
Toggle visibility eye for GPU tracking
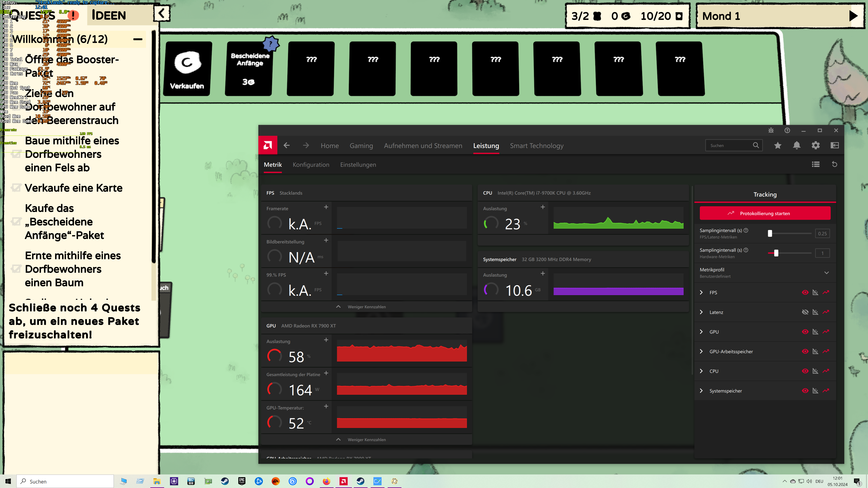[x=805, y=332]
